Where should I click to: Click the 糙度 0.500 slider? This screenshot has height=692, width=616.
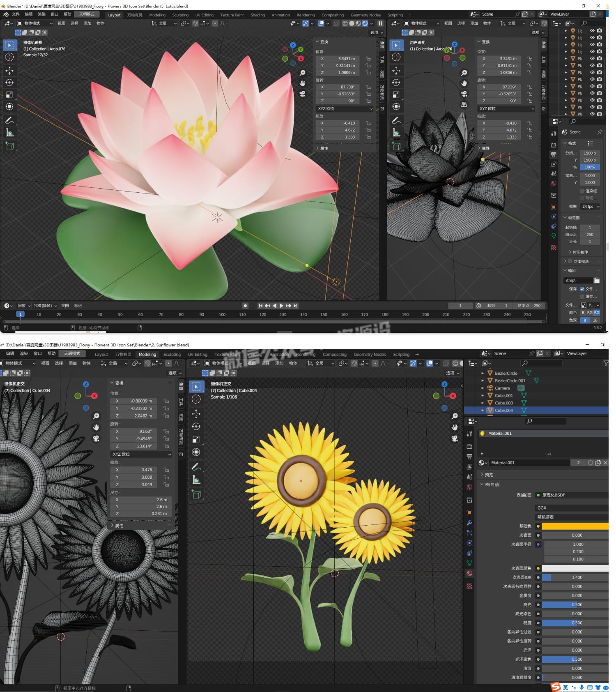pyautogui.click(x=575, y=623)
